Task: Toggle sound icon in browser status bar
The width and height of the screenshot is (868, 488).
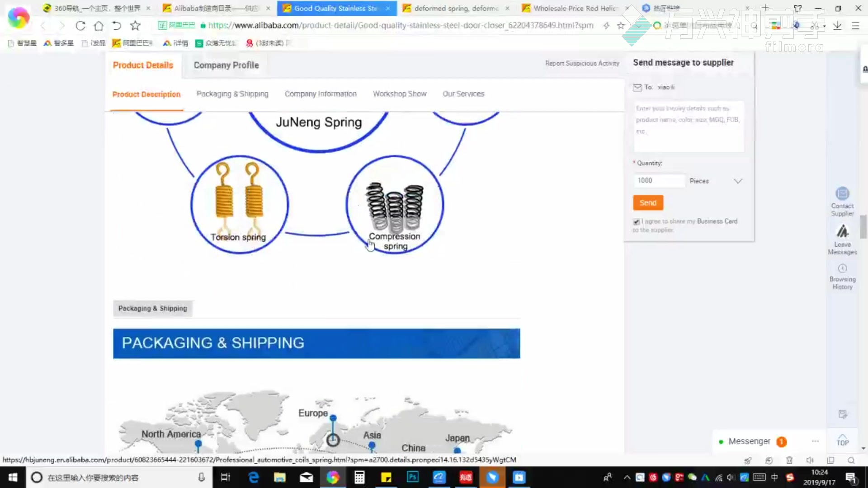Action: [810, 460]
